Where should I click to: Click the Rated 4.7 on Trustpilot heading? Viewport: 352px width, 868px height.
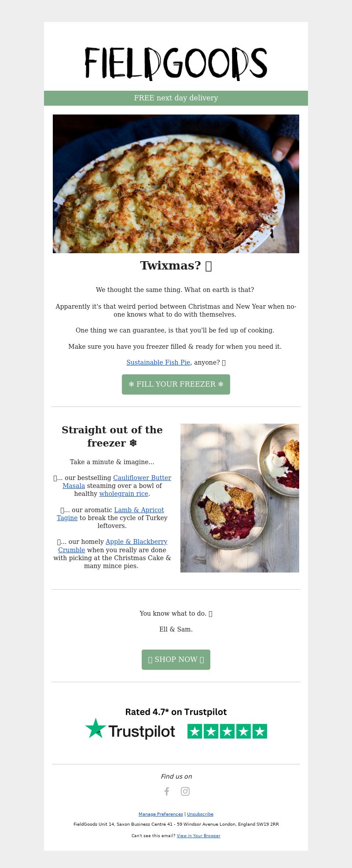pos(176,712)
